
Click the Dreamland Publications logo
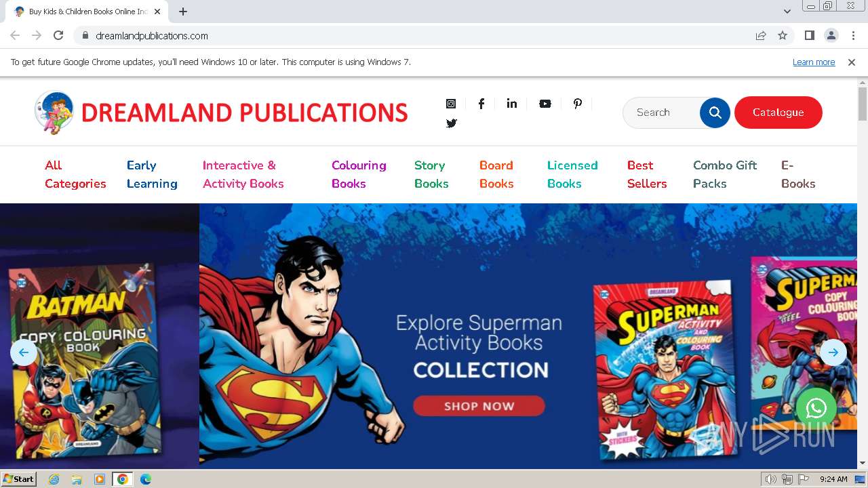click(x=221, y=113)
